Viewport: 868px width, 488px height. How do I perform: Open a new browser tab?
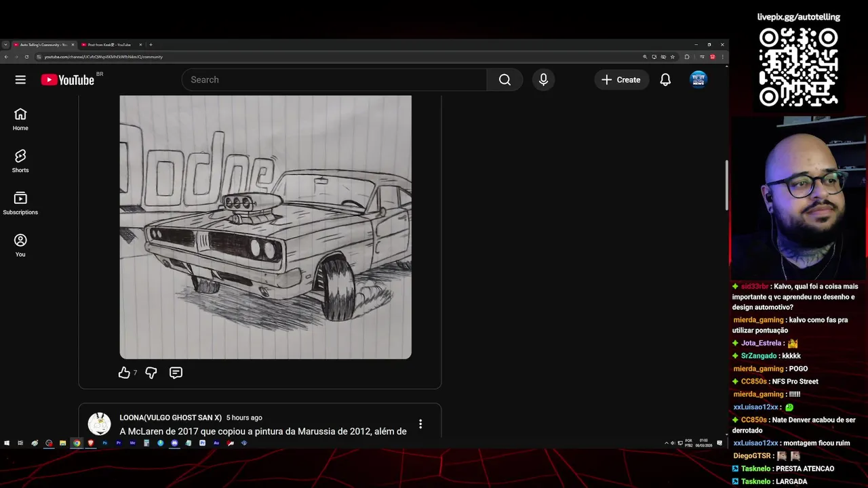(151, 45)
